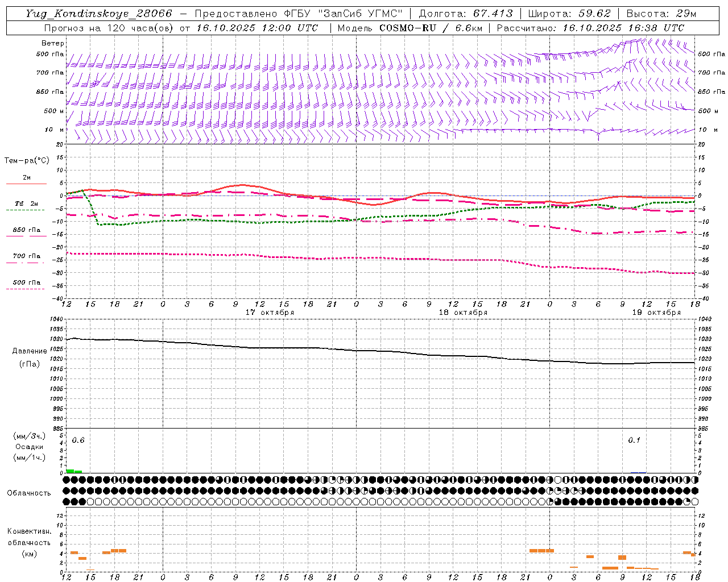Click the 0.6 precipitation total value
728x582 pixels.
(x=78, y=440)
